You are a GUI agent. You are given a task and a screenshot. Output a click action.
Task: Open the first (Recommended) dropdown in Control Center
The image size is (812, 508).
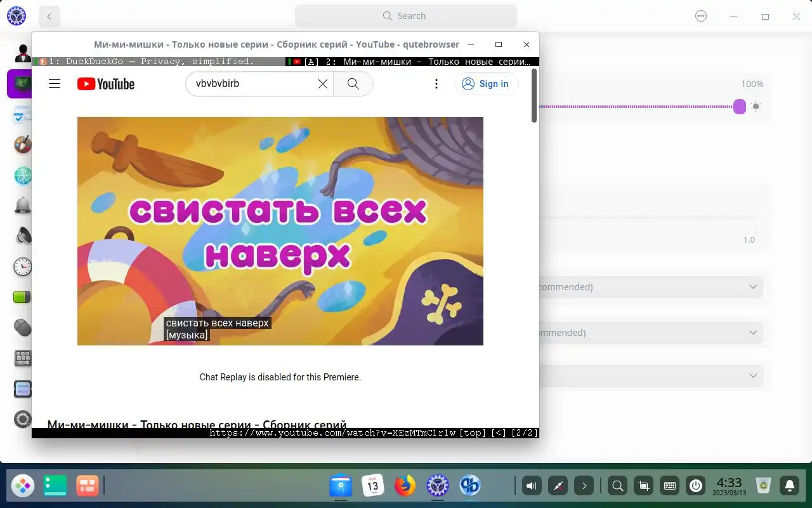coord(650,287)
